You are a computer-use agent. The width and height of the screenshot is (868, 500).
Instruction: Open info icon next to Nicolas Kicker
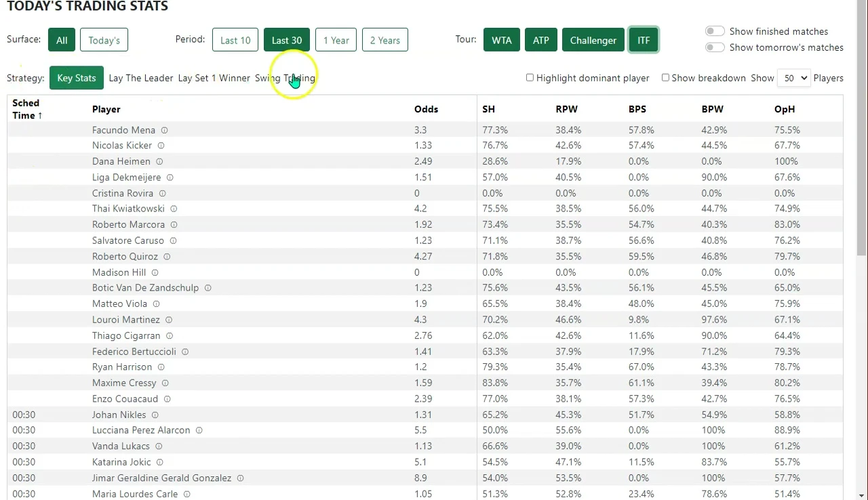pos(161,146)
